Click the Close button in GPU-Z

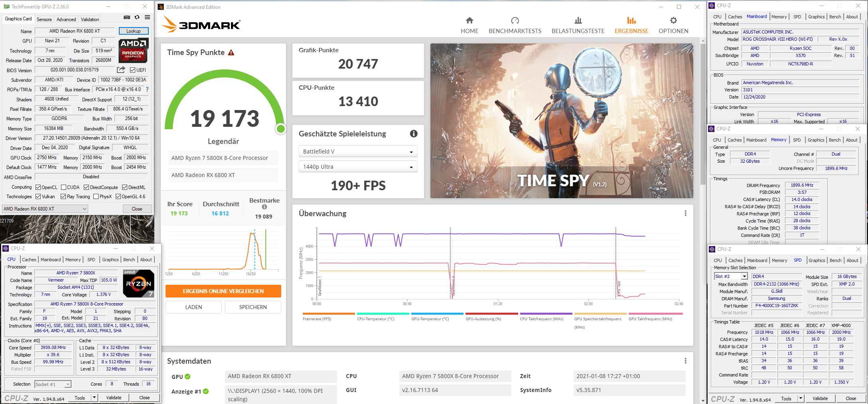coord(137,209)
